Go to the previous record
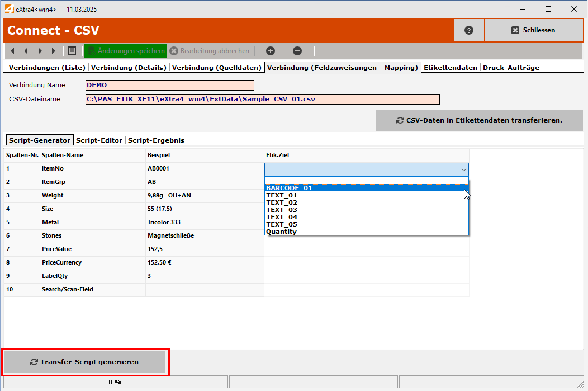 [x=26, y=51]
